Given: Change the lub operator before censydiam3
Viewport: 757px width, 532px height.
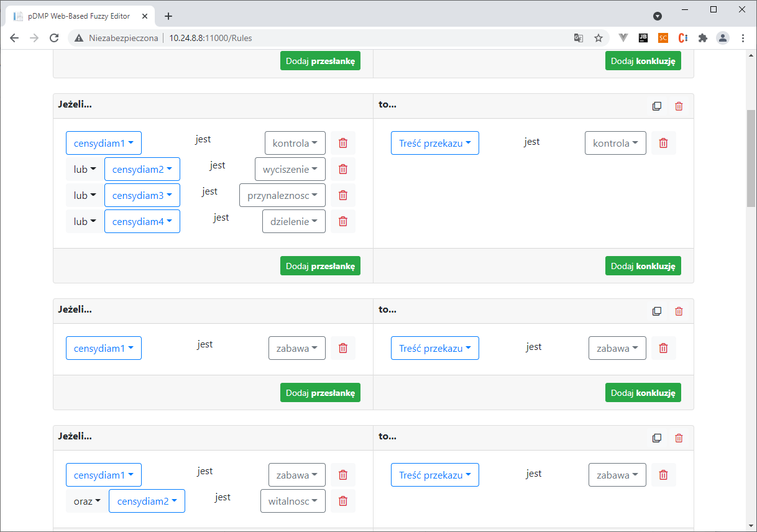Looking at the screenshot, I should tap(85, 195).
